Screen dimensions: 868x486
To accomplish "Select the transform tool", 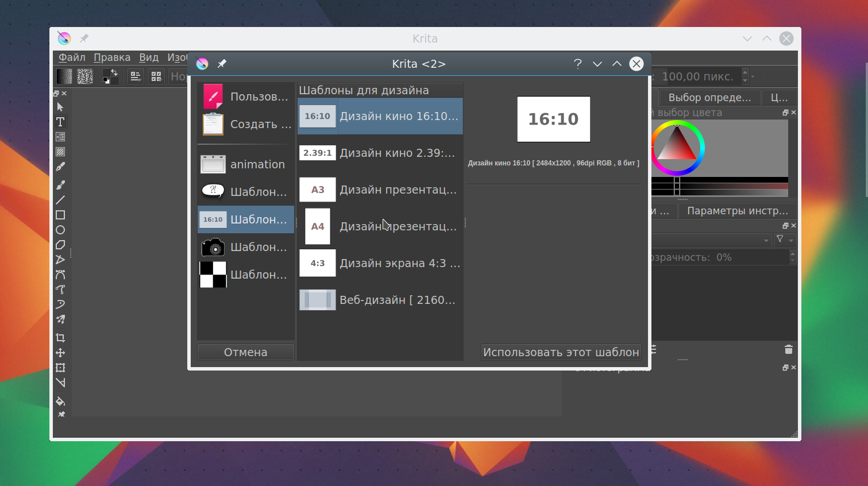I will [60, 368].
